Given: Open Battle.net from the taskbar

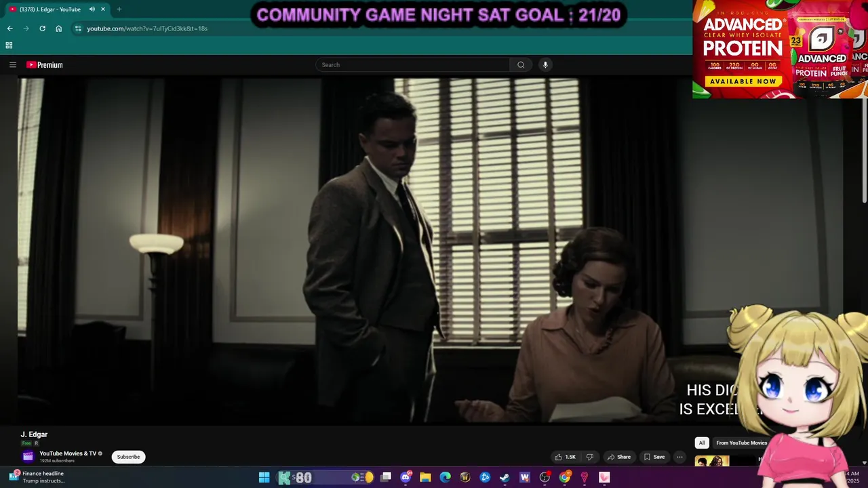Looking at the screenshot, I should pyautogui.click(x=485, y=477).
